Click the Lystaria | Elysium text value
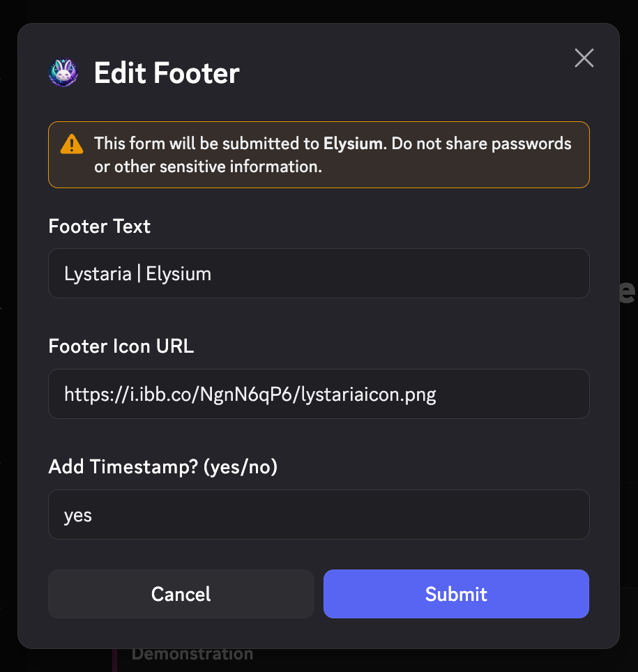 pos(137,274)
